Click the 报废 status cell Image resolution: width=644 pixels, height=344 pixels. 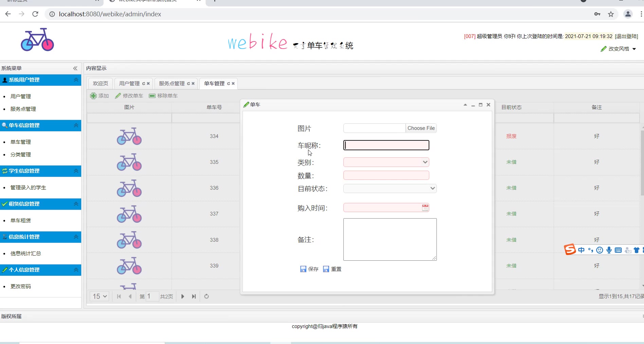[x=512, y=136]
